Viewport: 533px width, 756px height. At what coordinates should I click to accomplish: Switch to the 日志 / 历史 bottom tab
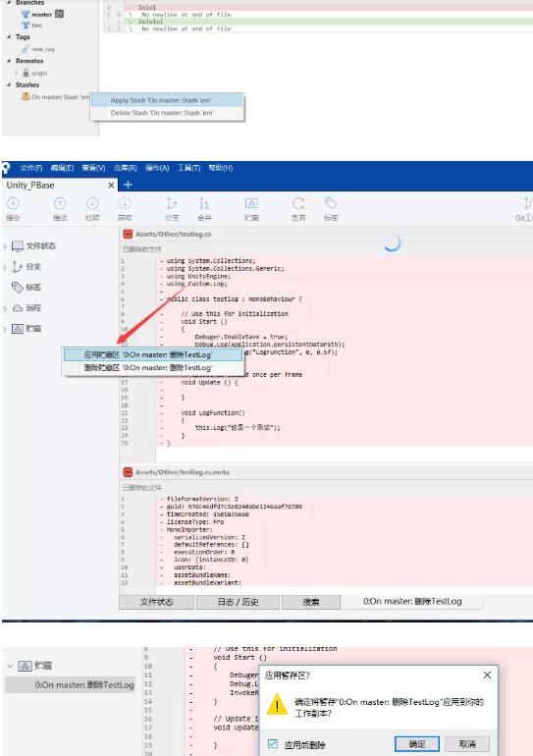click(x=239, y=602)
